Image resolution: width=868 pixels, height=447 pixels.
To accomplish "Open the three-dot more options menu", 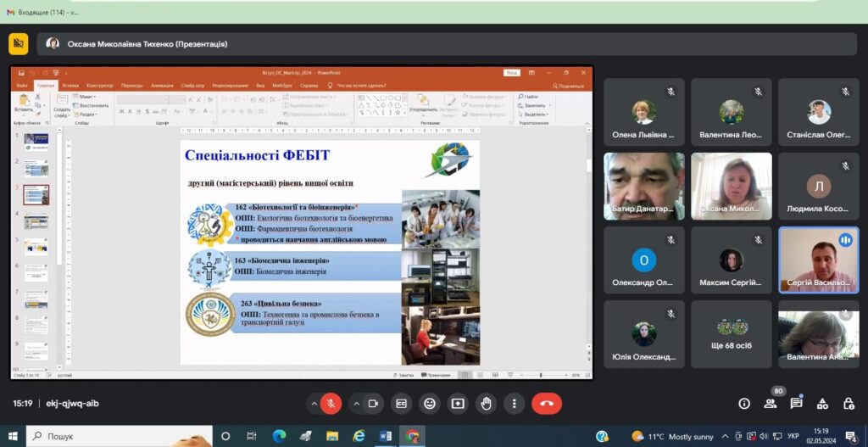I will click(x=514, y=404).
